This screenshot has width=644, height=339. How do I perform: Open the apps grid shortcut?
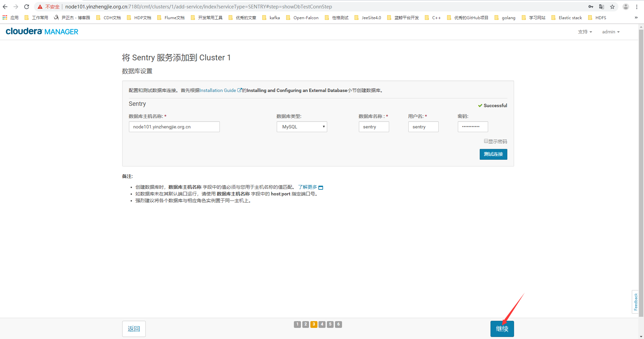(10, 18)
